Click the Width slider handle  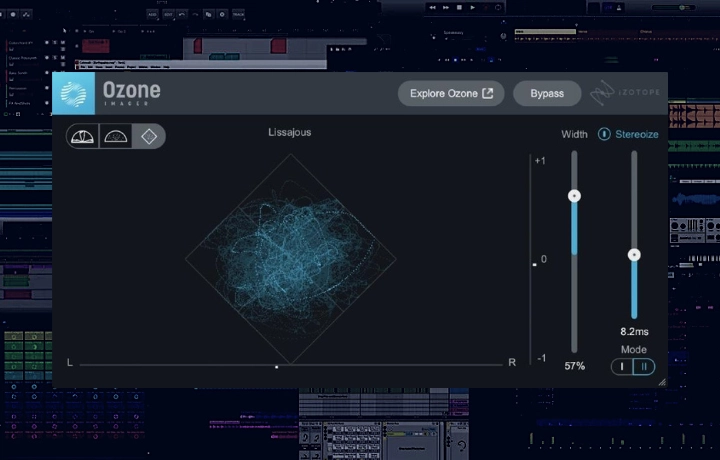574,196
